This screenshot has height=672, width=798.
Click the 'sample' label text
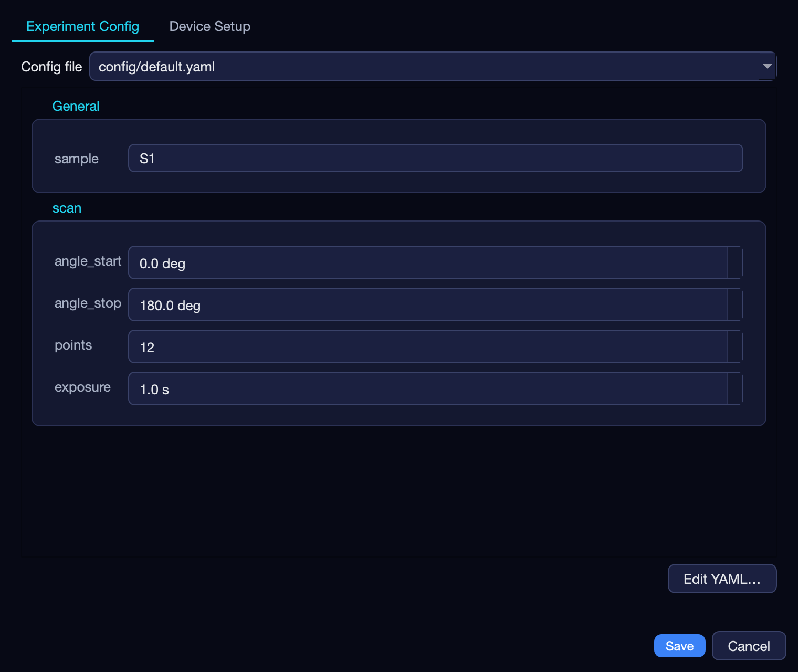(77, 159)
